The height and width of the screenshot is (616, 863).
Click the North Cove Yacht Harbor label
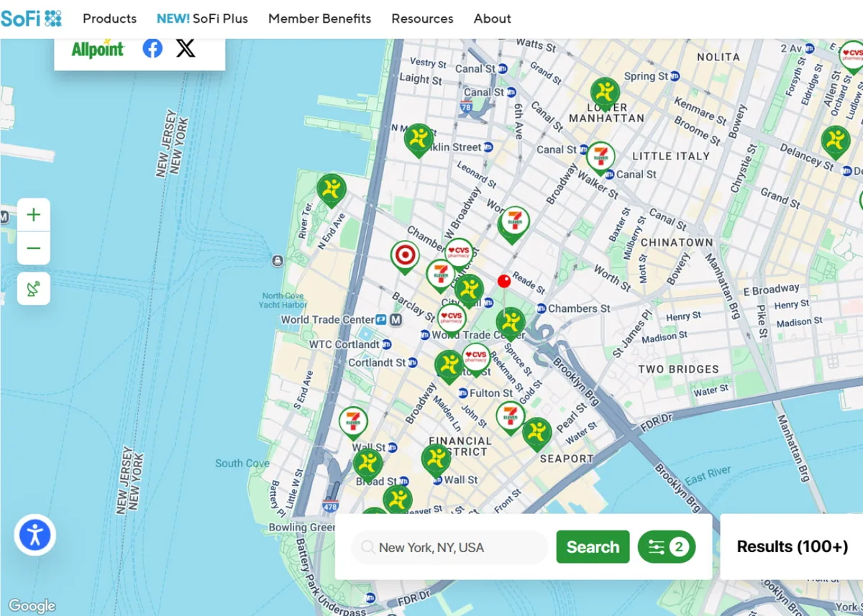point(283,300)
